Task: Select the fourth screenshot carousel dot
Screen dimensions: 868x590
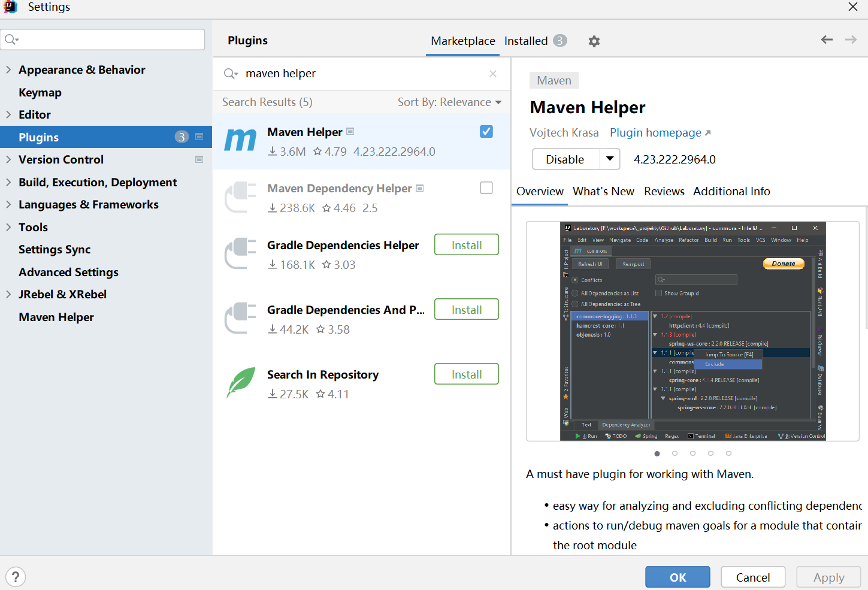Action: coord(710,453)
